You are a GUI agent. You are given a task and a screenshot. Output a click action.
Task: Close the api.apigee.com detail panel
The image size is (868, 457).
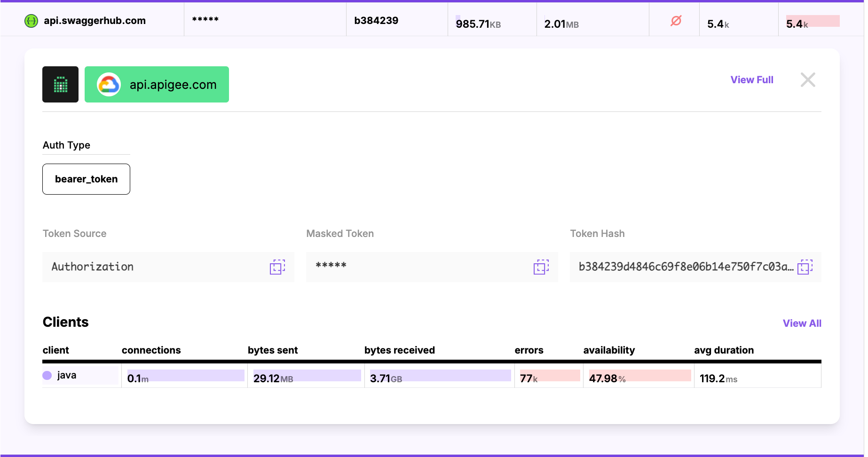tap(808, 79)
